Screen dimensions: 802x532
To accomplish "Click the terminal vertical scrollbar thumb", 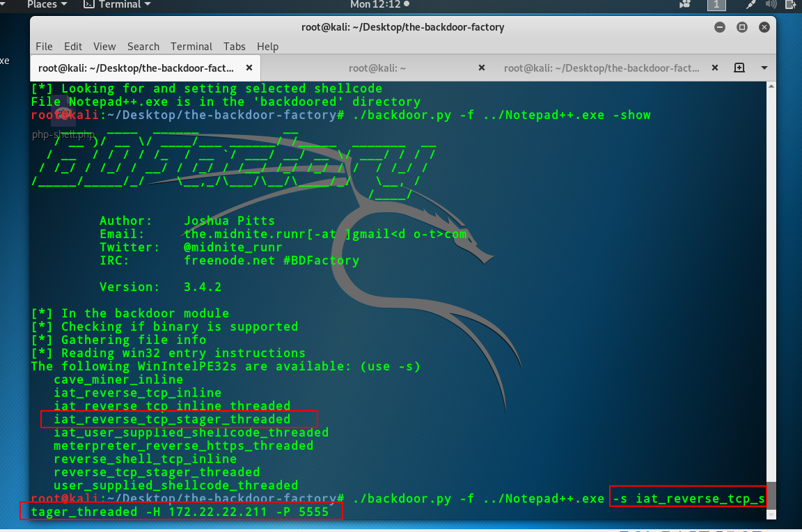I will click(771, 495).
